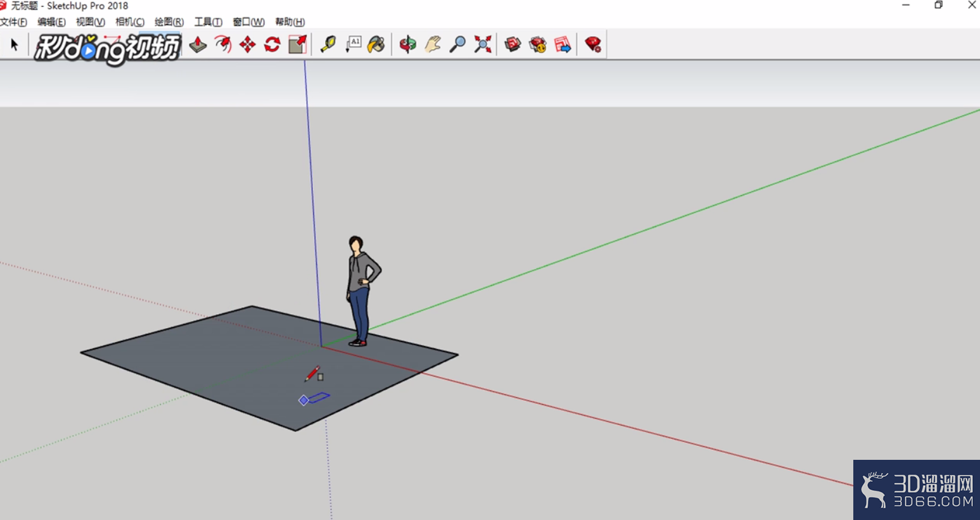Open the 视图(V) menu
This screenshot has height=520, width=980.
[x=90, y=22]
